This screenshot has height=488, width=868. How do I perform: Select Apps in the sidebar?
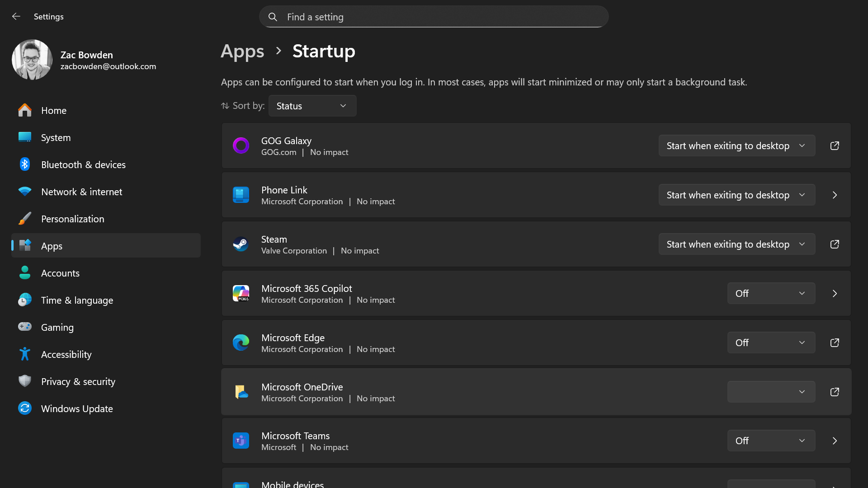(x=106, y=246)
